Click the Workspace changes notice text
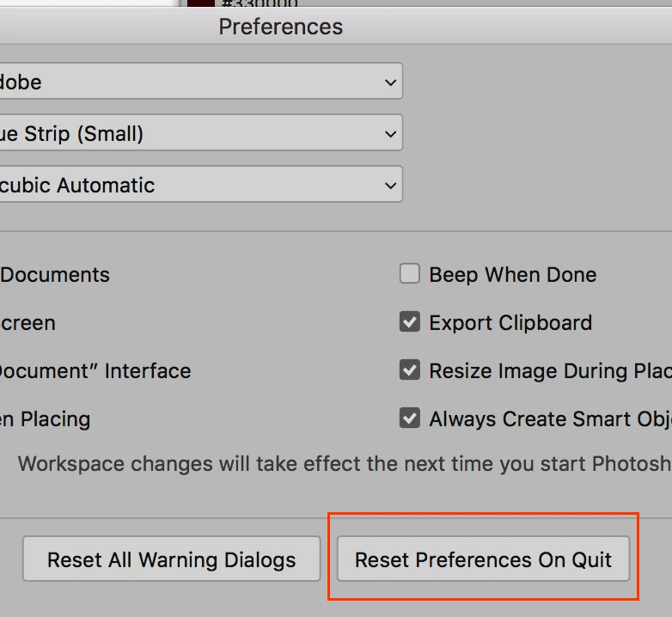The image size is (672, 617). coord(345,463)
